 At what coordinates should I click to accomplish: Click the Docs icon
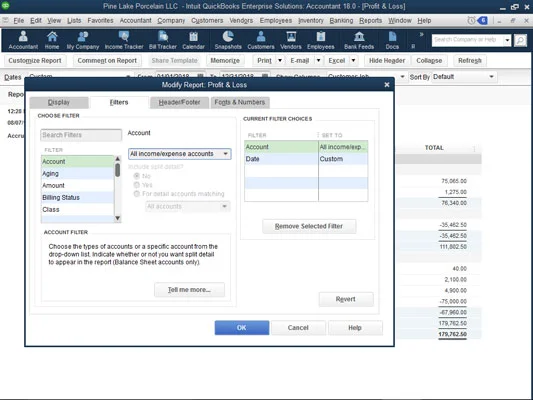392,36
